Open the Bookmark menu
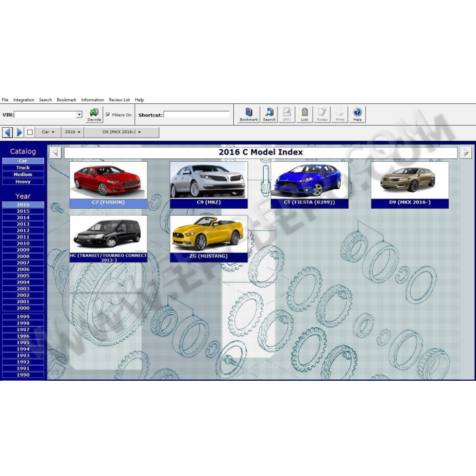Viewport: 476px width, 476px height. [x=67, y=100]
